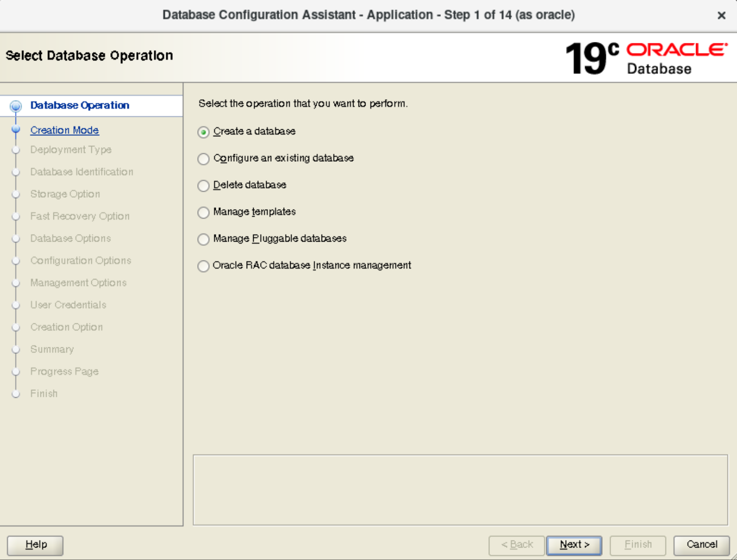The image size is (737, 560).
Task: Click the Storage Option step label
Action: 65,194
